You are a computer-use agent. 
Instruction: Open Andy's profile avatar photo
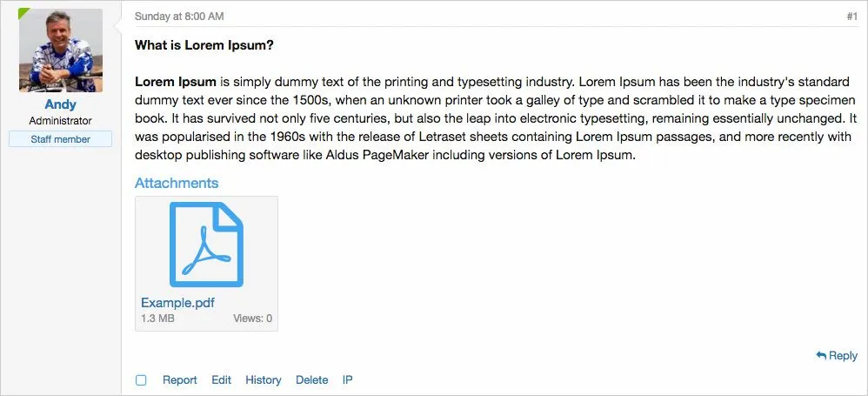tap(60, 50)
